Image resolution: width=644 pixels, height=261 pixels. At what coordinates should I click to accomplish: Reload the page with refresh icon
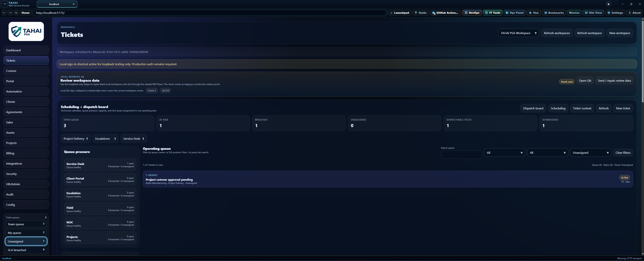click(x=16, y=13)
